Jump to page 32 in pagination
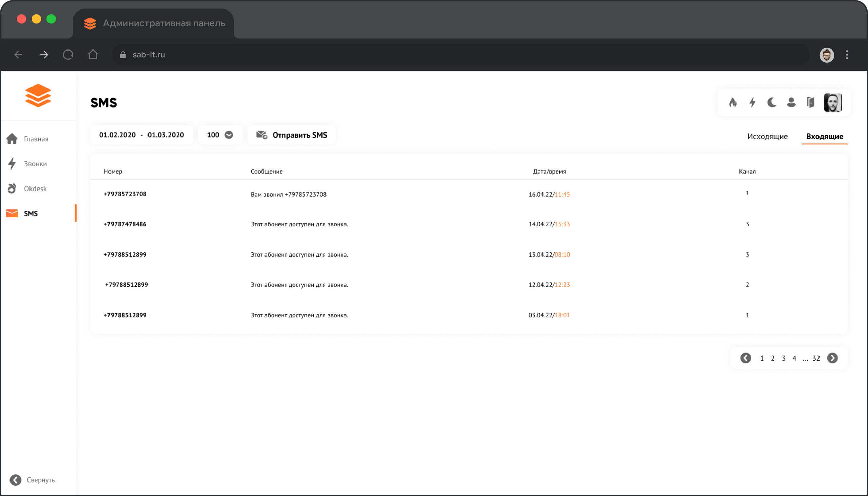This screenshot has height=496, width=868. click(x=816, y=358)
